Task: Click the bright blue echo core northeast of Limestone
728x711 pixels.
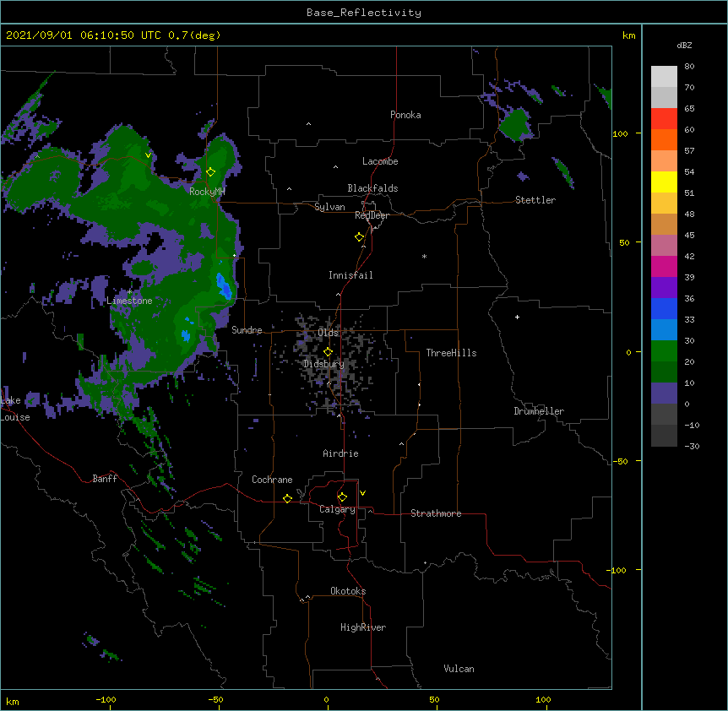Action: pyautogui.click(x=224, y=286)
